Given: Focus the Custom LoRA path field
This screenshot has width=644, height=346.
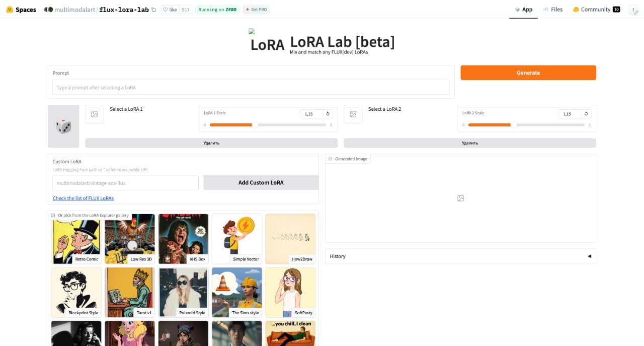Looking at the screenshot, I should 126,183.
